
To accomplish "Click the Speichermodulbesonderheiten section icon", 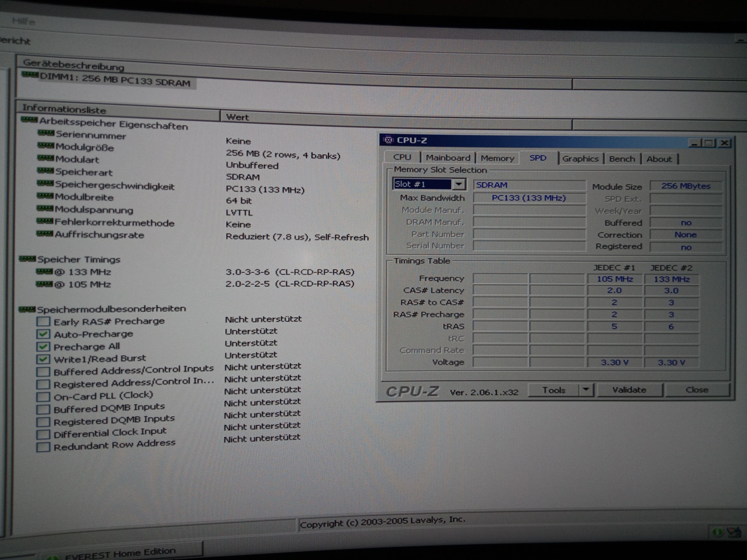I will point(27,309).
